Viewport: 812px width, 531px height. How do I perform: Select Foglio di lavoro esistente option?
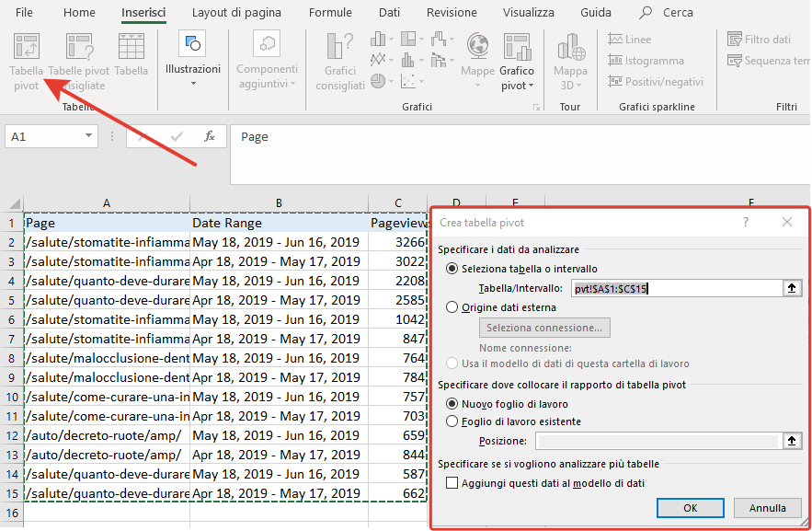click(x=452, y=421)
